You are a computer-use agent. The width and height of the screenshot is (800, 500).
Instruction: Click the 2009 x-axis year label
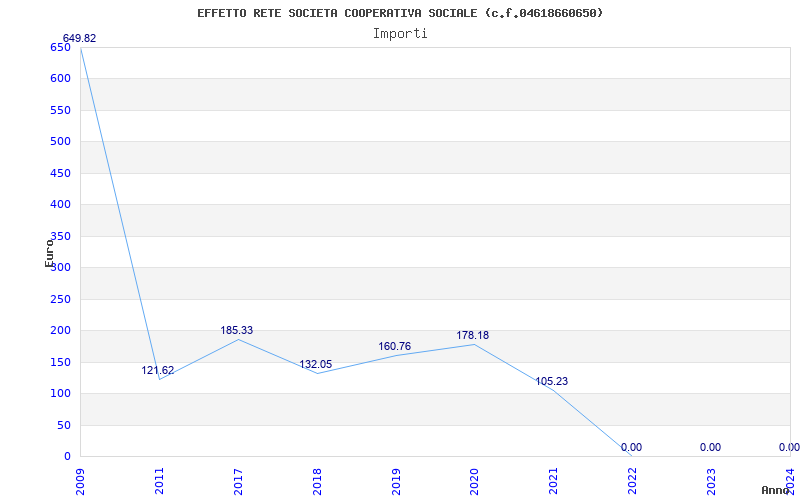80,481
